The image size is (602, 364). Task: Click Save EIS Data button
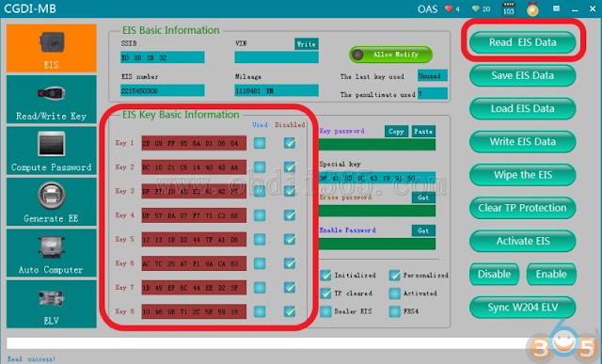523,75
